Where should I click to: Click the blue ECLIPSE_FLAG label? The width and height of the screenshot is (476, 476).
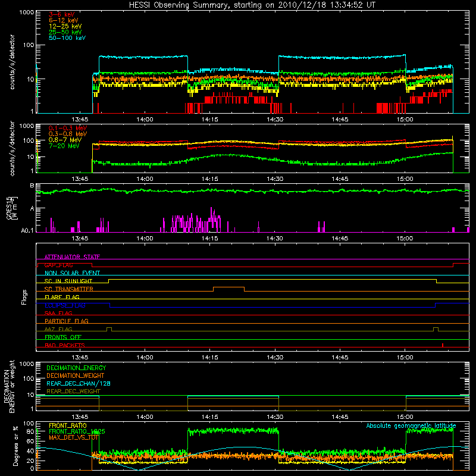[65, 305]
